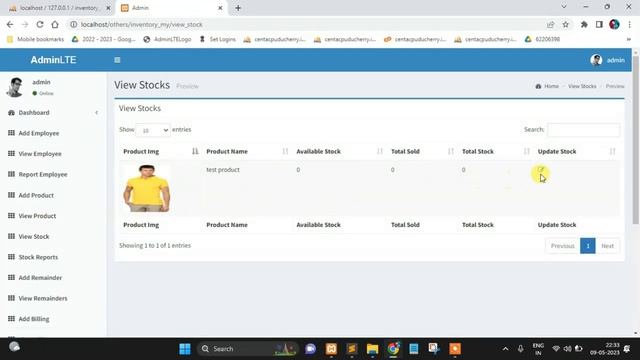Click the browser home icon

pyautogui.click(x=55, y=24)
